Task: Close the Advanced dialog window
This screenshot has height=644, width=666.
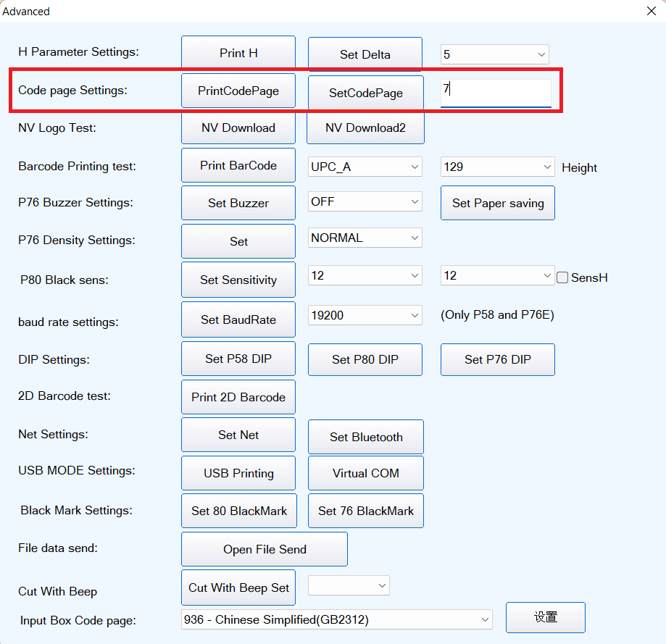Action: pyautogui.click(x=650, y=11)
